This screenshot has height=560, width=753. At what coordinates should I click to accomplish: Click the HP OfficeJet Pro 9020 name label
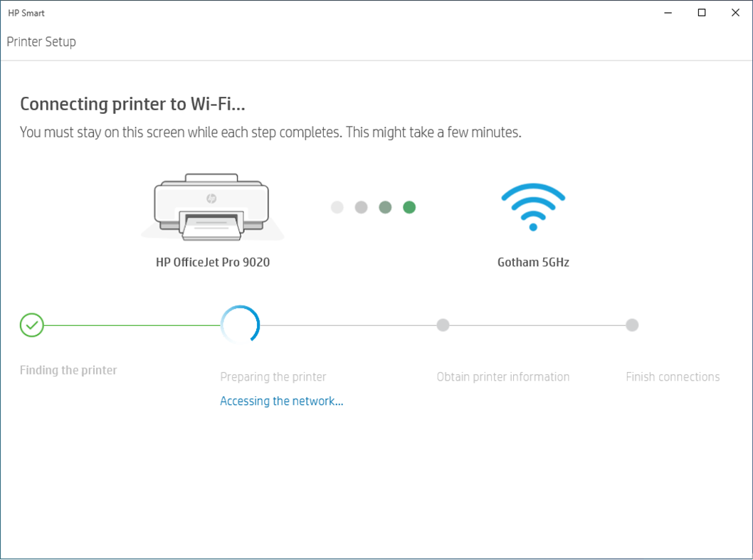click(x=211, y=262)
